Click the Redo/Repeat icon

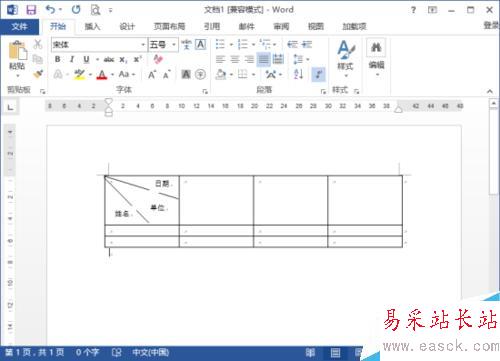[76, 9]
